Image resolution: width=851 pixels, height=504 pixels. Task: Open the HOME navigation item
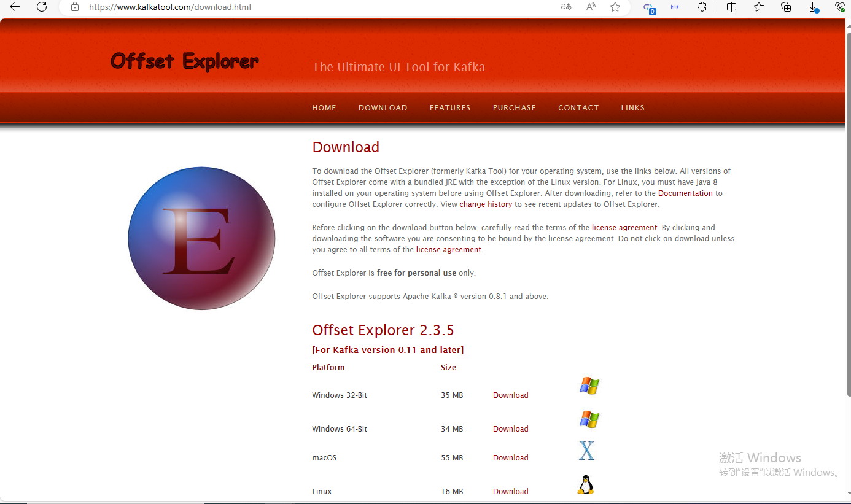coord(324,108)
